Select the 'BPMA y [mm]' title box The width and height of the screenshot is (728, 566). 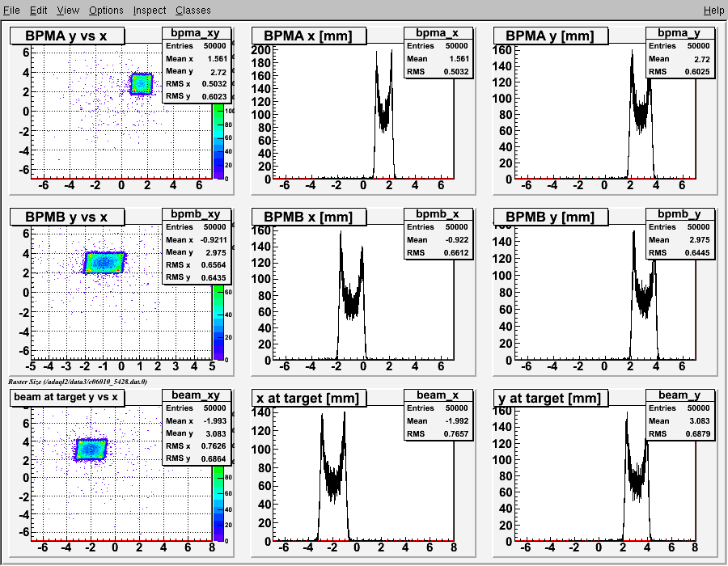(x=551, y=36)
